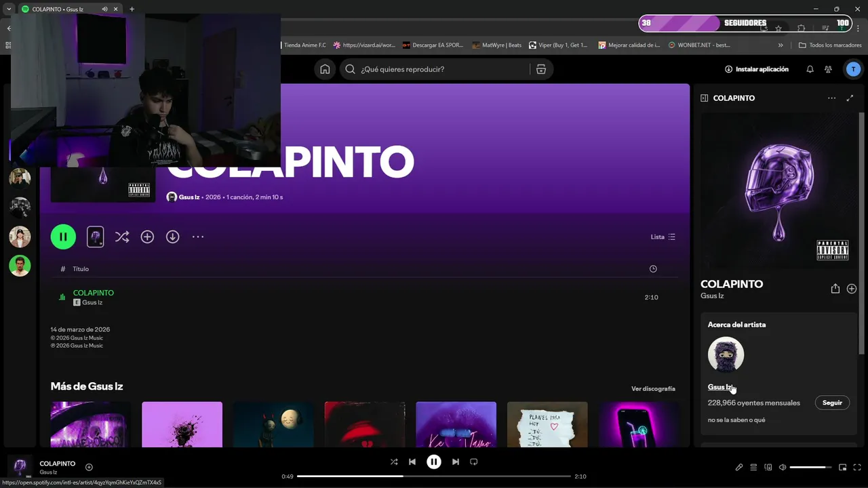Open the moon character album thumbnail

[x=273, y=424]
